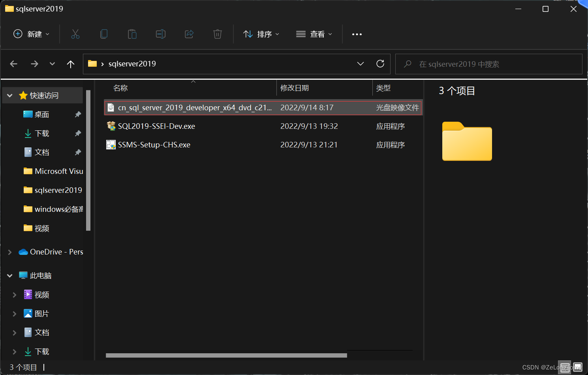Go up one folder level arrow
Viewport: 588px width, 375px height.
(x=71, y=64)
